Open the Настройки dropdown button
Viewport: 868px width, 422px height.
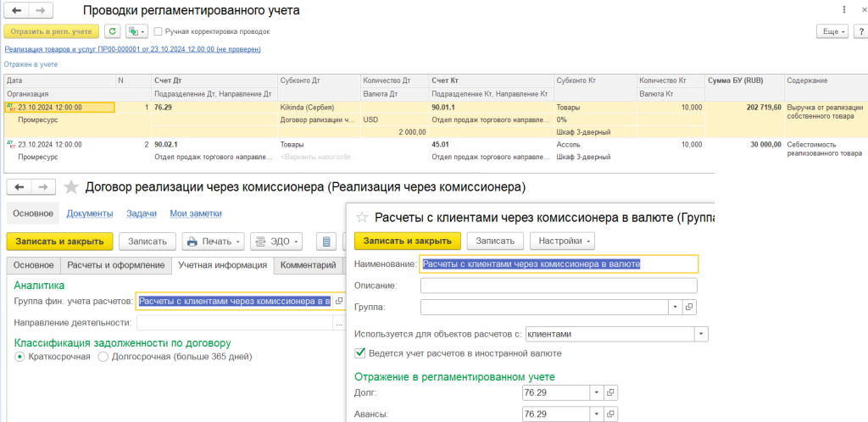click(x=562, y=241)
